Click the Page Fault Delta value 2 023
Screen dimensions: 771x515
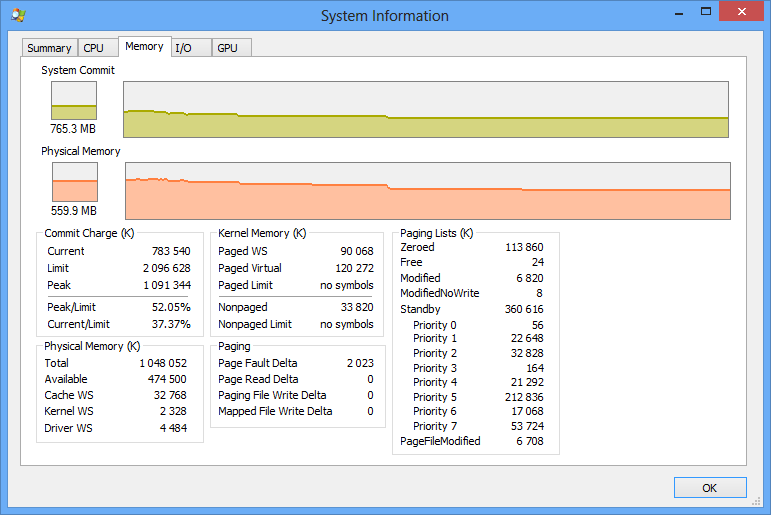point(360,363)
